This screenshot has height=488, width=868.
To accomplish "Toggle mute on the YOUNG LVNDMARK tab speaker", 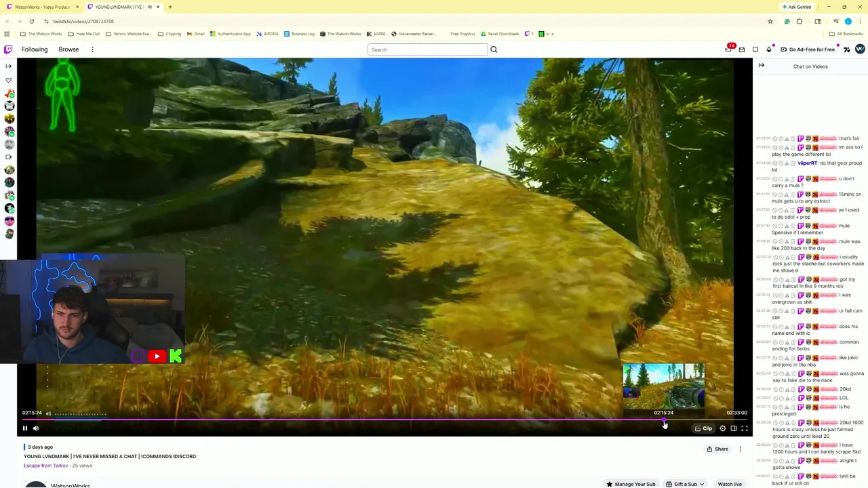I will (x=150, y=7).
